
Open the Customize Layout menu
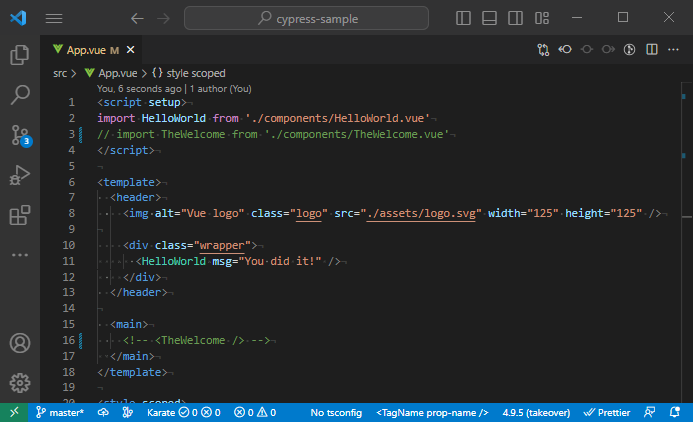coord(542,18)
